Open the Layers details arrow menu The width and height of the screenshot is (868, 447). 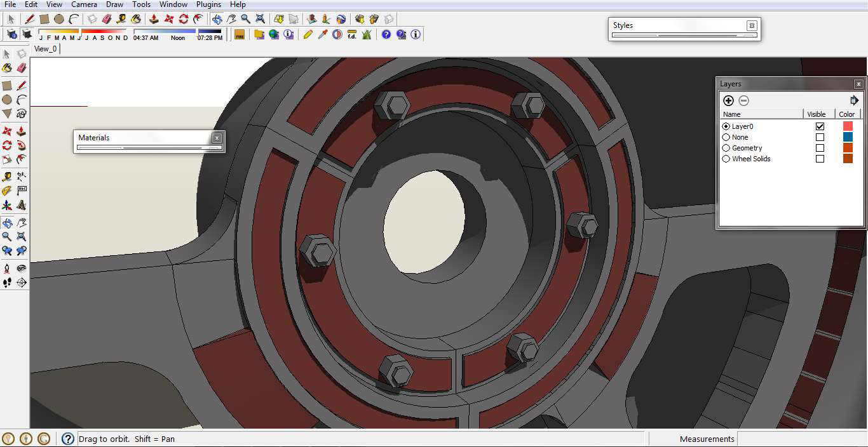[854, 100]
